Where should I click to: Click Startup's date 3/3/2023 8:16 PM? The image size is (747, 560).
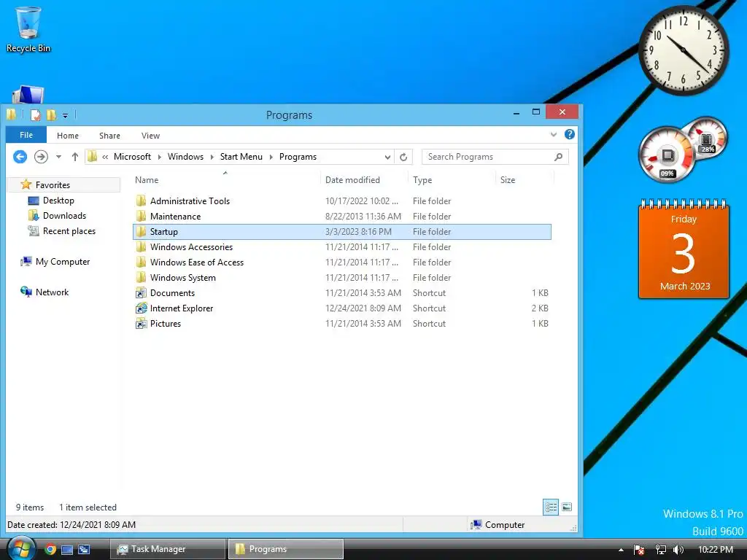358,231
